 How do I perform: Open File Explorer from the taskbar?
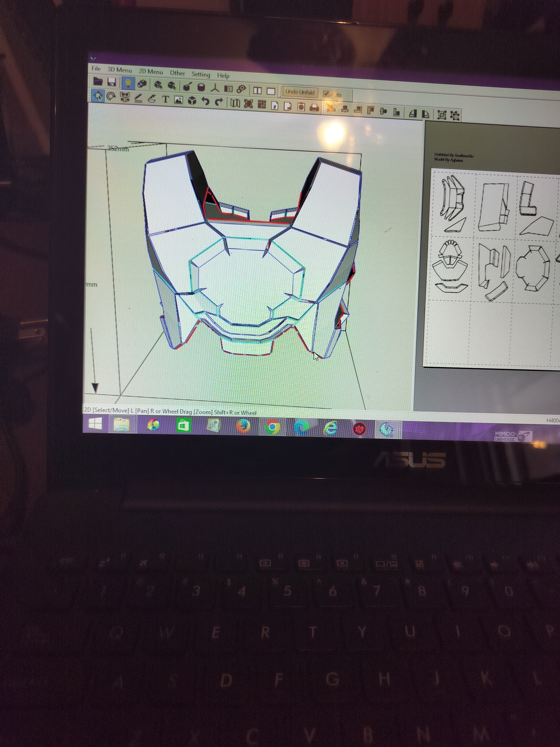pyautogui.click(x=122, y=424)
